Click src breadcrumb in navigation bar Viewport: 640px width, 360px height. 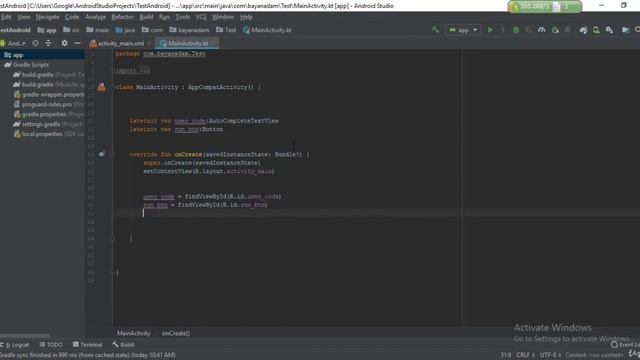[71, 30]
